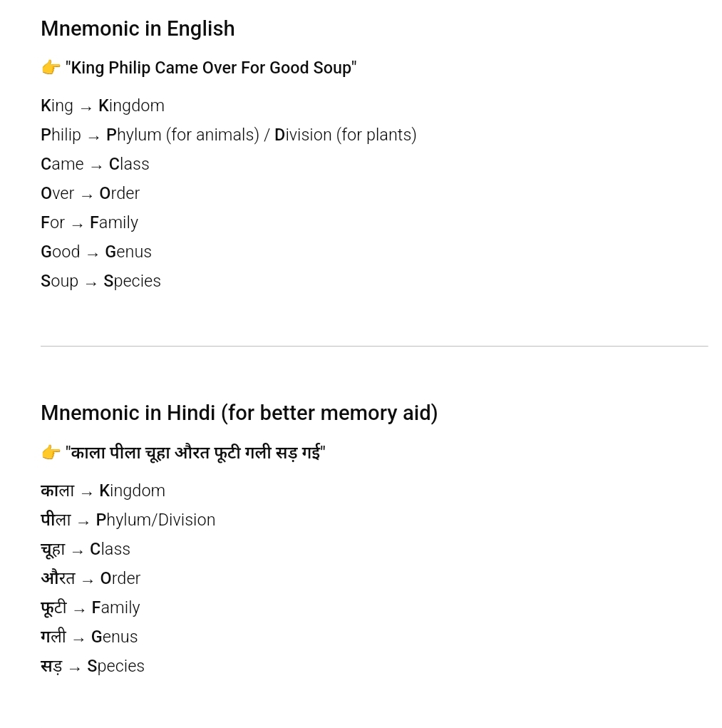Click the horizontal divider between sections

pos(374,346)
